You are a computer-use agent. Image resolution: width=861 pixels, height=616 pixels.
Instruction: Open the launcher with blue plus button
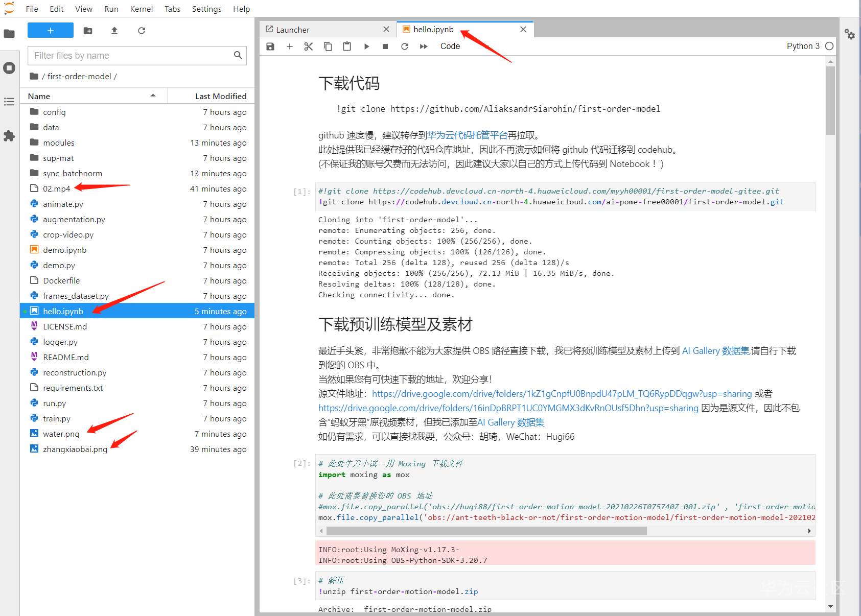51,31
